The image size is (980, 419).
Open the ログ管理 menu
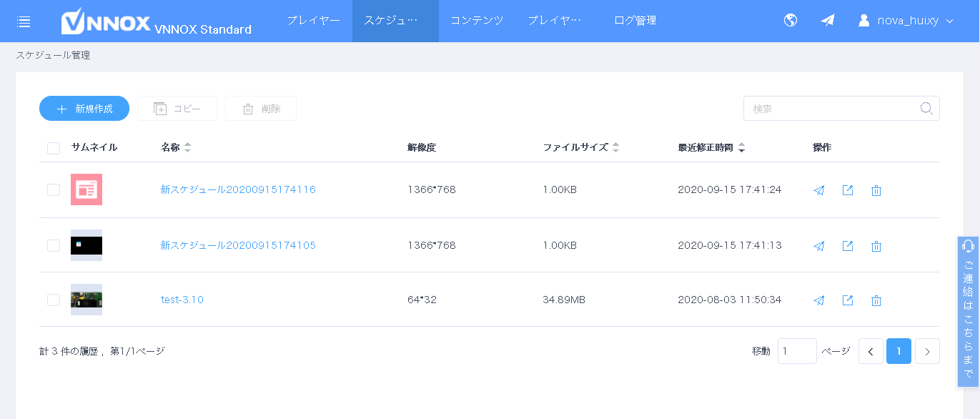pyautogui.click(x=635, y=21)
